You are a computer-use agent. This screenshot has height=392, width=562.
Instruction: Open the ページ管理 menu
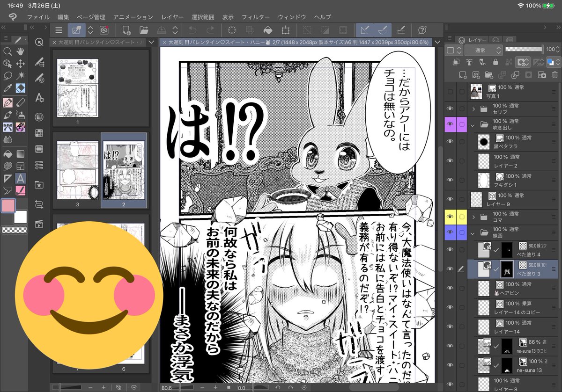(x=91, y=17)
